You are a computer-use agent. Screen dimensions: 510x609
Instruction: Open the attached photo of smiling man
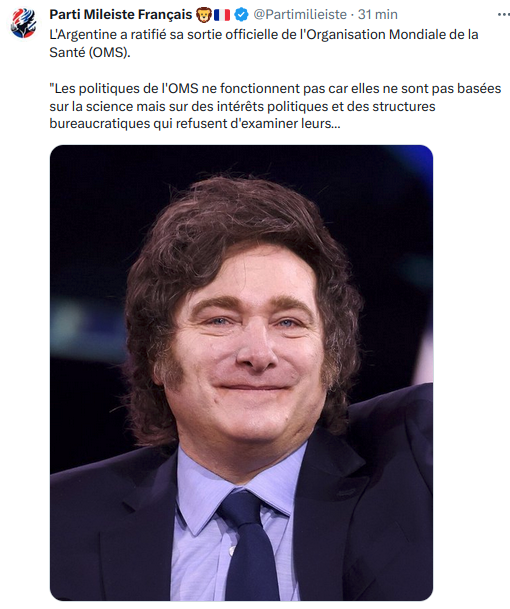point(241,373)
